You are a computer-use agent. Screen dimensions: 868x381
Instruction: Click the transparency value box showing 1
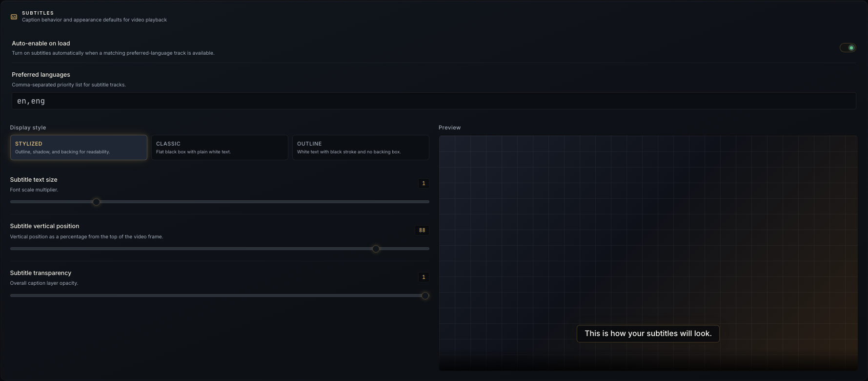coord(424,277)
